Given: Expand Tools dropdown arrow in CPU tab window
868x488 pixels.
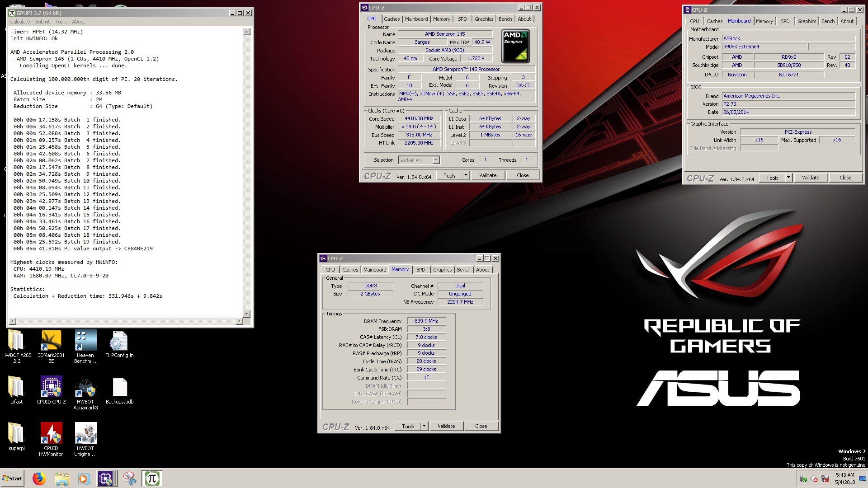Looking at the screenshot, I should (466, 175).
